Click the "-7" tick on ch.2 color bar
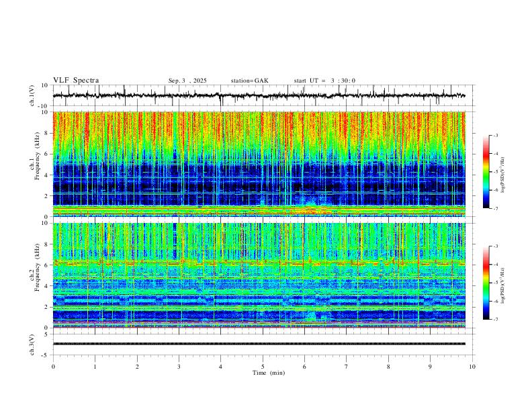532x411 pixels. pyautogui.click(x=495, y=319)
